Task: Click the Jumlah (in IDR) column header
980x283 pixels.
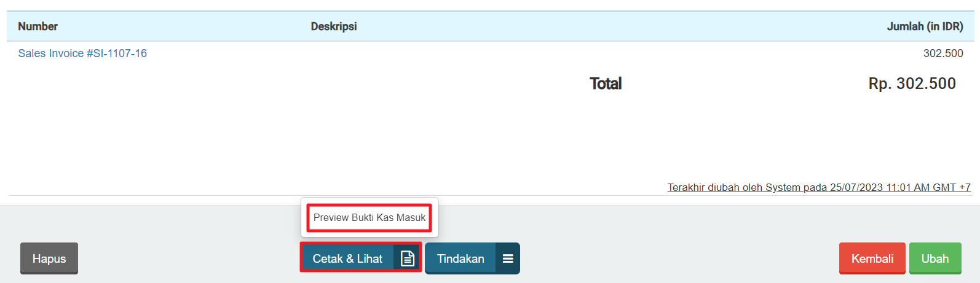Action: point(925,26)
